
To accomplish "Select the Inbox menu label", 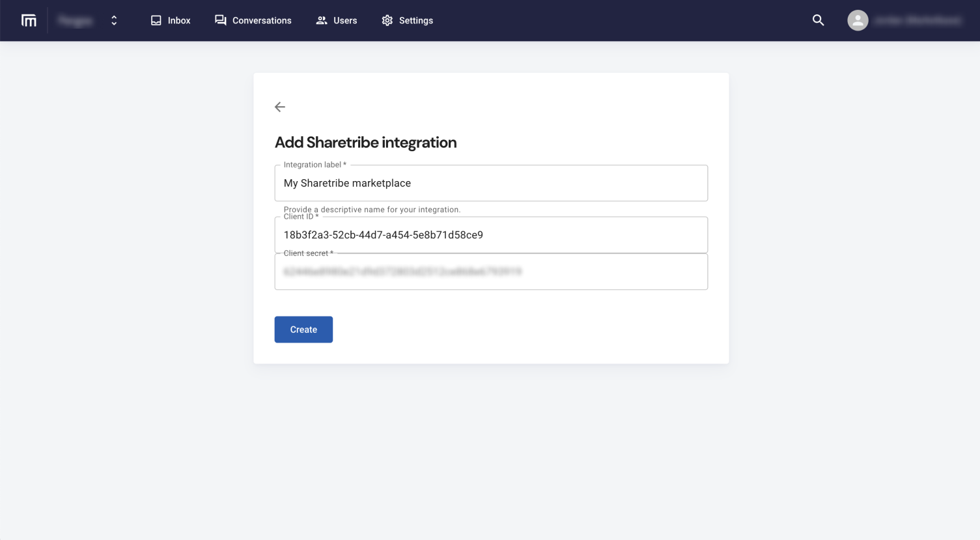I will click(x=179, y=21).
